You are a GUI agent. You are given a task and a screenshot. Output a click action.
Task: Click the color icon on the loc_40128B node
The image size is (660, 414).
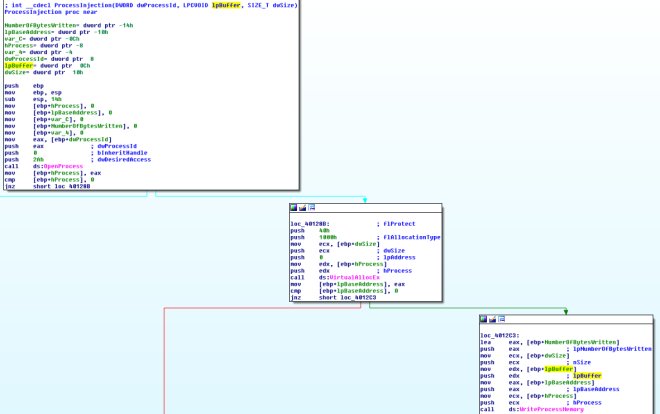coord(295,208)
